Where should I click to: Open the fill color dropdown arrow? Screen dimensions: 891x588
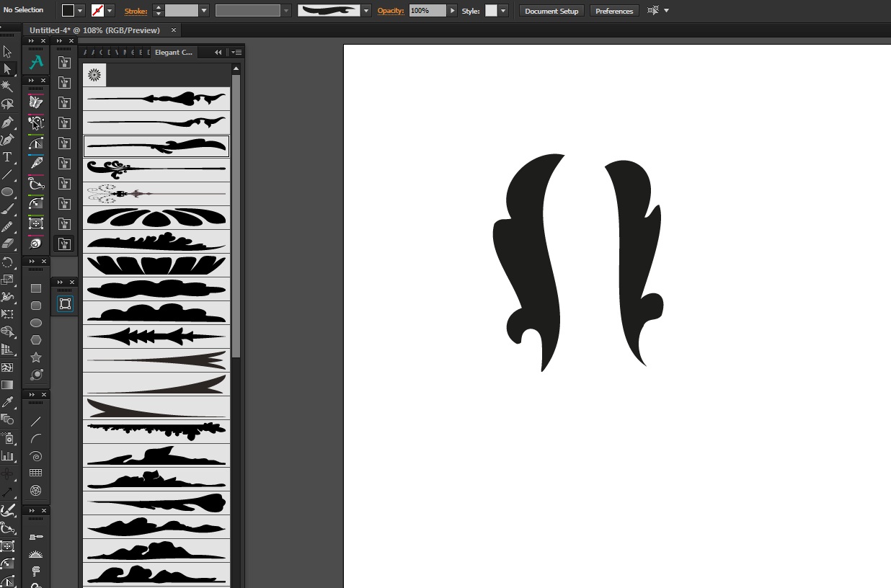[80, 11]
